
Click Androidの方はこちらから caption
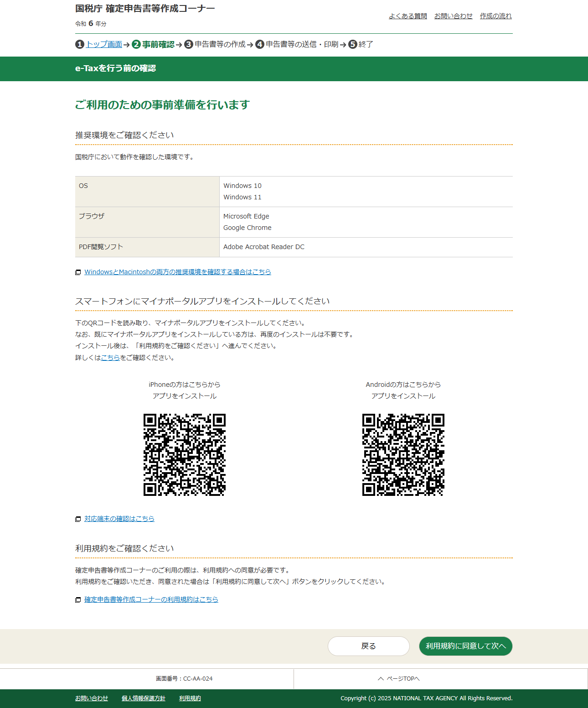tap(403, 385)
